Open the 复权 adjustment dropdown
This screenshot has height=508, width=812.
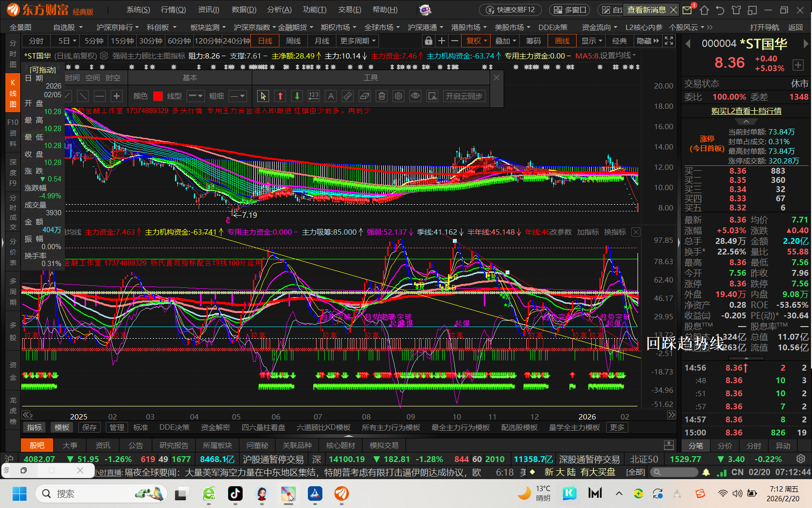click(476, 41)
